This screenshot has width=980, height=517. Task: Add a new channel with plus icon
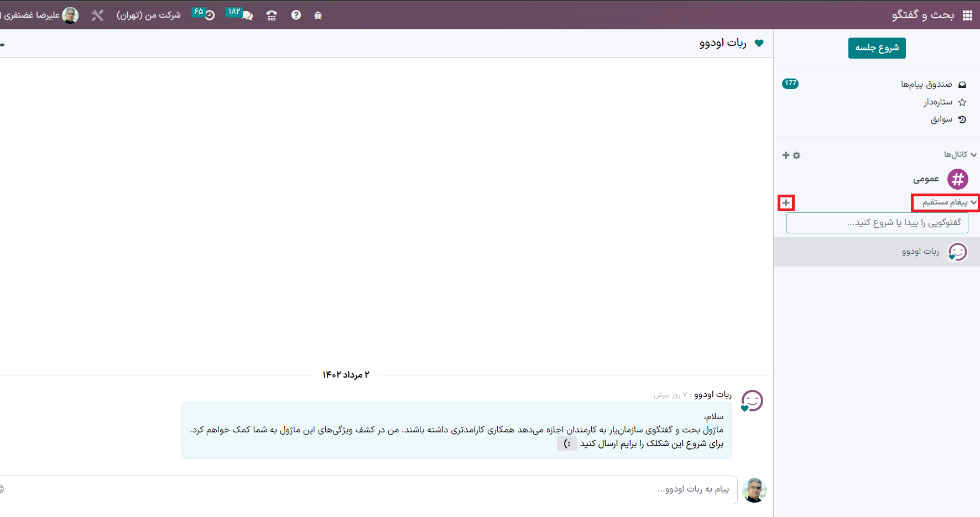(786, 155)
